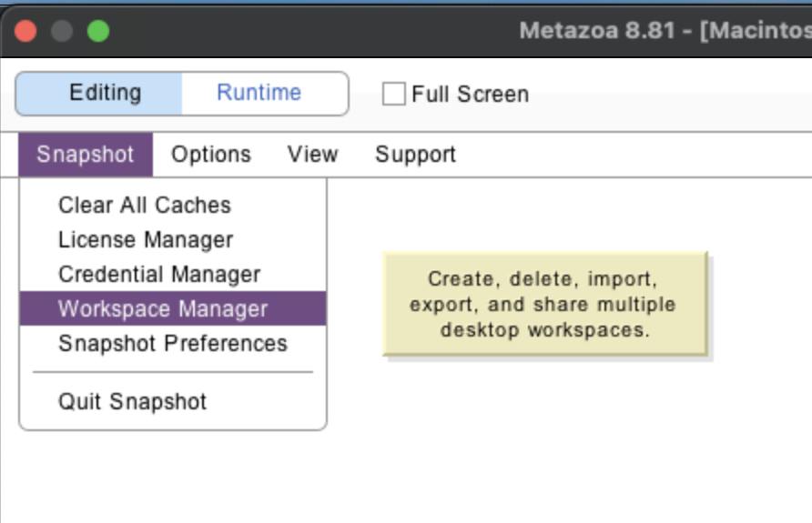Click the yellow workspace tooltip box
Screen dimensions: 812x523
click(x=543, y=304)
